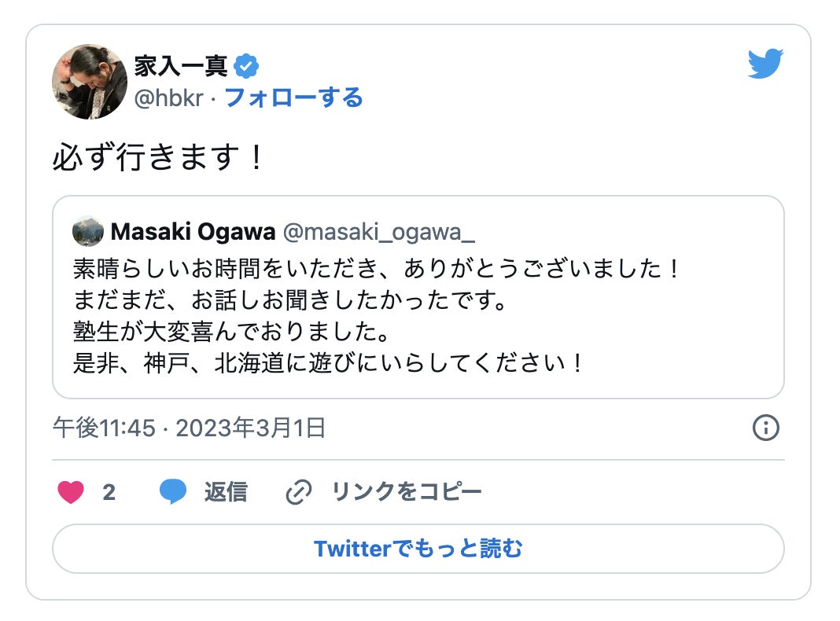840x621 pixels.
Task: Open the quoted tweet body text
Action: 376,317
